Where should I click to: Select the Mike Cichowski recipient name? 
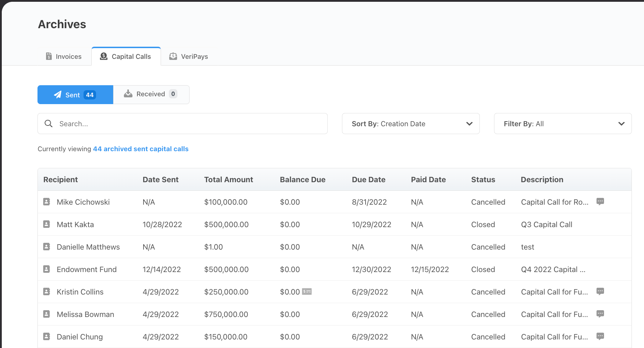click(x=83, y=202)
